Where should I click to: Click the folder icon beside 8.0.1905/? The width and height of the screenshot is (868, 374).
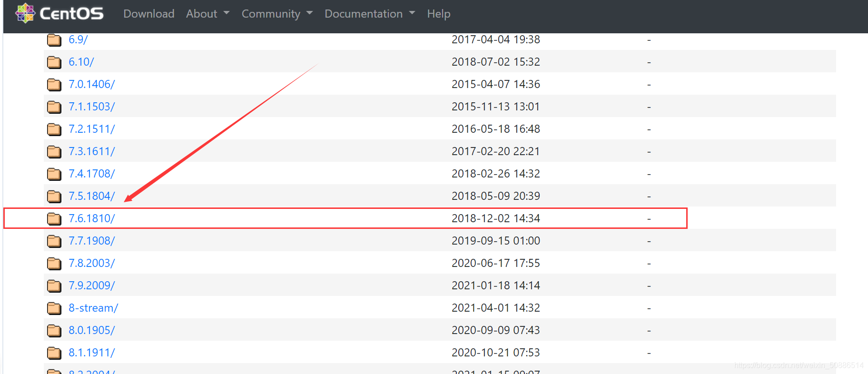point(54,331)
